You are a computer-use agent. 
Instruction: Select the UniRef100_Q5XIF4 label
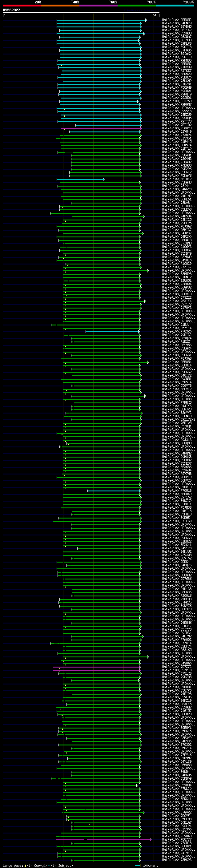pyautogui.click(x=177, y=301)
